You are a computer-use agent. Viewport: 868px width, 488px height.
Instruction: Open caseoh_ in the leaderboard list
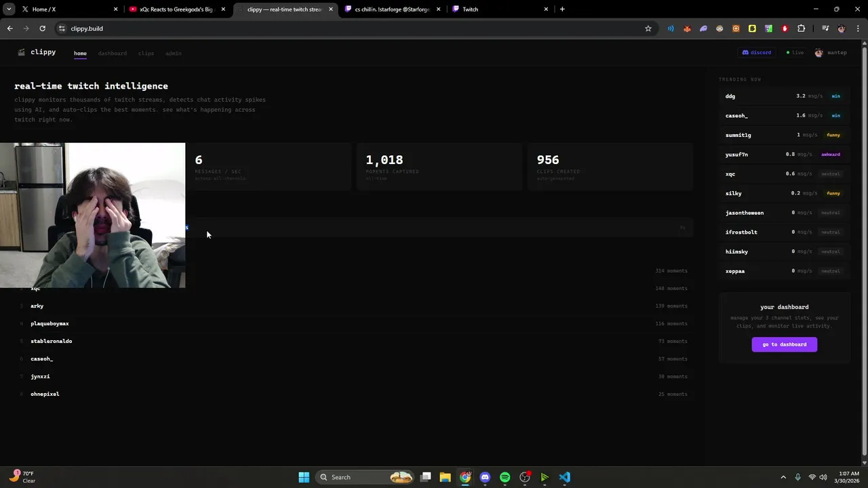click(353, 359)
